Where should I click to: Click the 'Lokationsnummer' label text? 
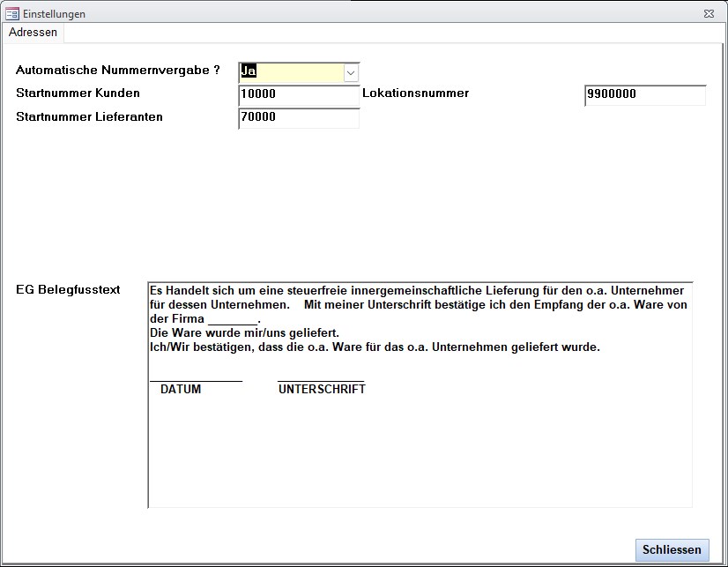pos(418,93)
